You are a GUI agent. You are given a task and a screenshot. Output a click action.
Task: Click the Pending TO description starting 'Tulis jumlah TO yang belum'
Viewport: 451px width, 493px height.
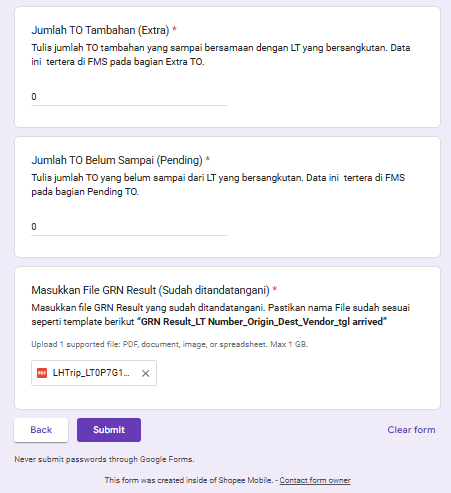click(218, 185)
